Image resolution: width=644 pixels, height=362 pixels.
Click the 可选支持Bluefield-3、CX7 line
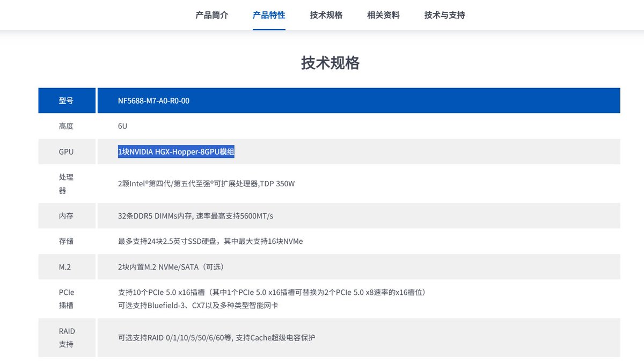pos(198,306)
